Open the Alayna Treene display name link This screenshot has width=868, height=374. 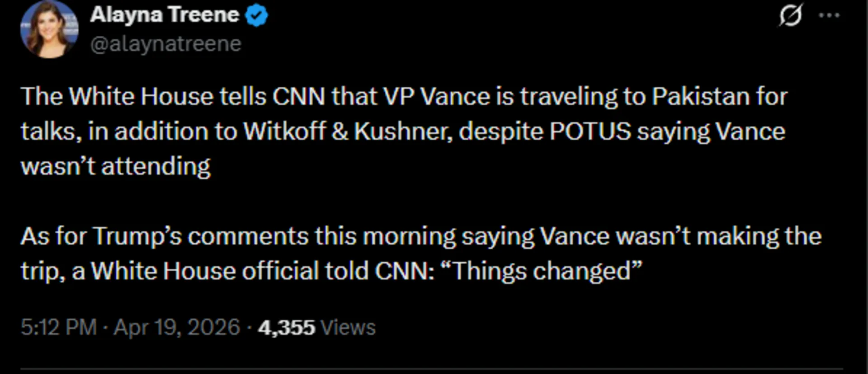tap(165, 15)
